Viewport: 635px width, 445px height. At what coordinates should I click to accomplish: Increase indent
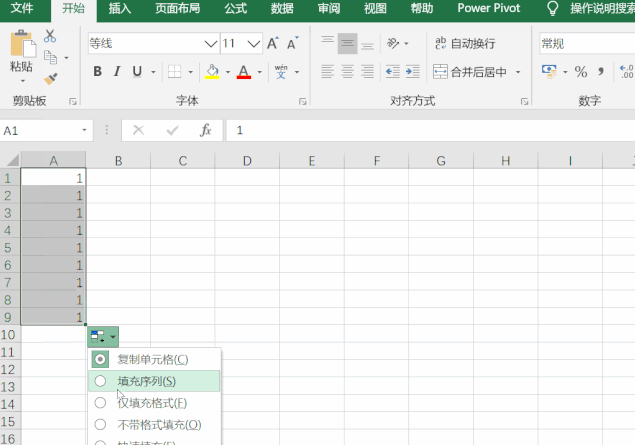click(413, 72)
